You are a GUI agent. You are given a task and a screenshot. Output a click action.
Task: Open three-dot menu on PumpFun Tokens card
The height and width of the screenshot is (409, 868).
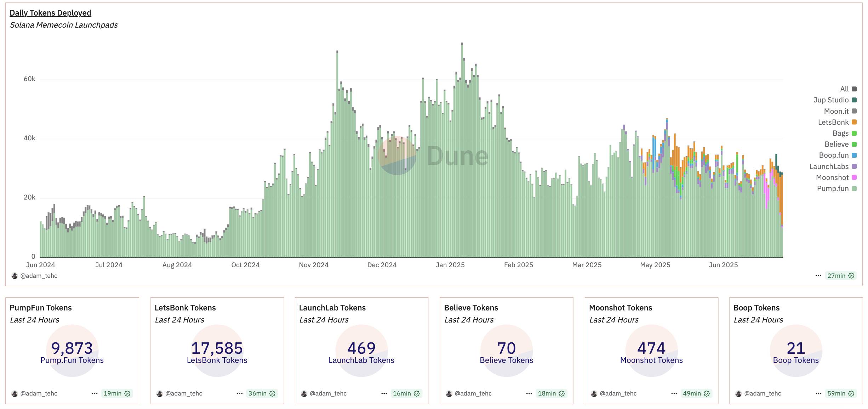(95, 393)
